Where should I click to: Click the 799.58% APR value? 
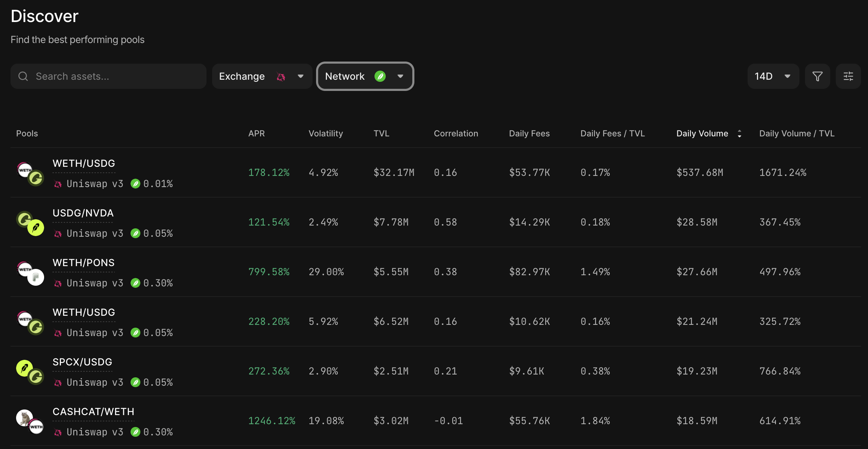click(269, 272)
